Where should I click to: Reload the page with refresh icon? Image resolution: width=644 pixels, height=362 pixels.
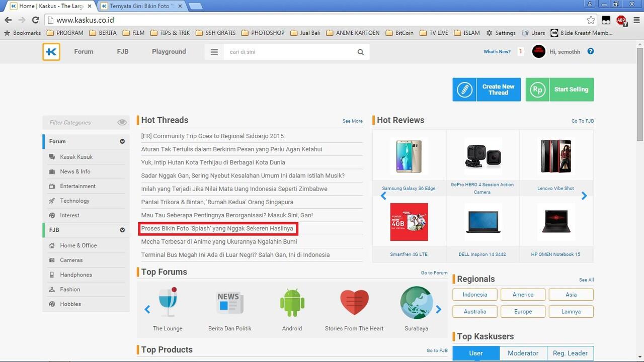35,20
